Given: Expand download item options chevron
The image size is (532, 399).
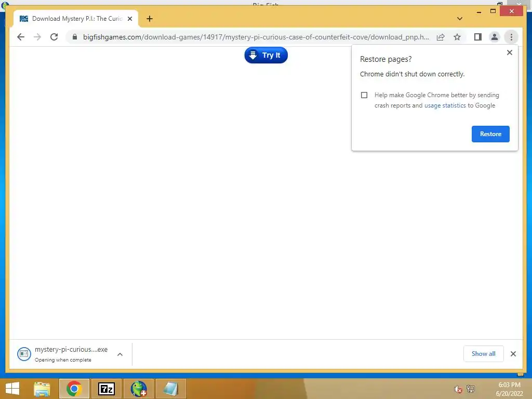Looking at the screenshot, I should [x=120, y=354].
